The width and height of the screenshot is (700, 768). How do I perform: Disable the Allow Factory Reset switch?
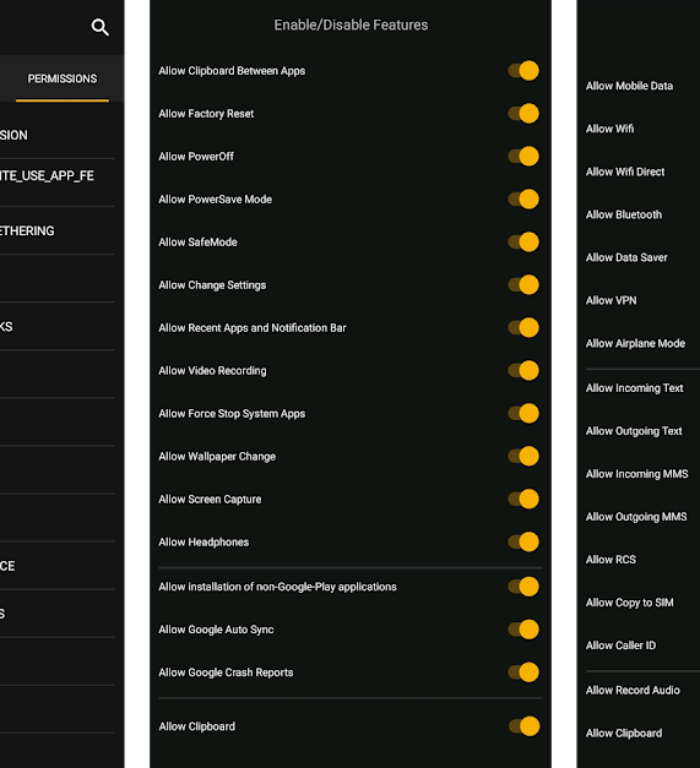pos(523,114)
